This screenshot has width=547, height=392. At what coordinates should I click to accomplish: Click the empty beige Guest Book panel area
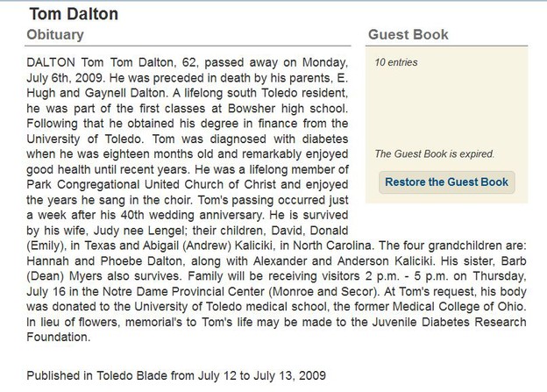[446, 108]
